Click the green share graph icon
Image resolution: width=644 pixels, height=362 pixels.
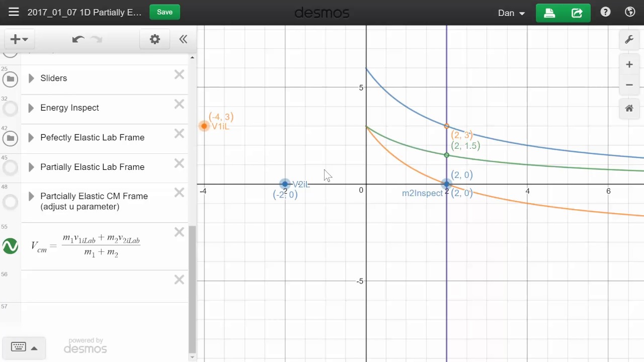coord(577,13)
